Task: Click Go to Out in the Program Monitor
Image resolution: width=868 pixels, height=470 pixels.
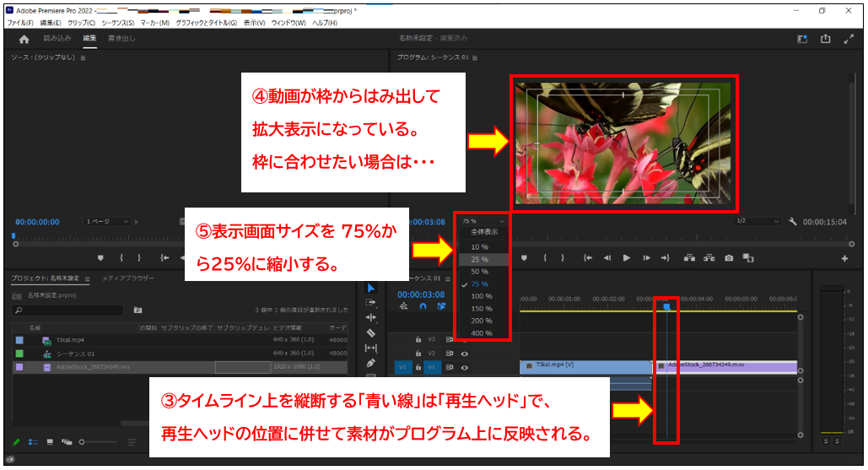Action: (666, 258)
